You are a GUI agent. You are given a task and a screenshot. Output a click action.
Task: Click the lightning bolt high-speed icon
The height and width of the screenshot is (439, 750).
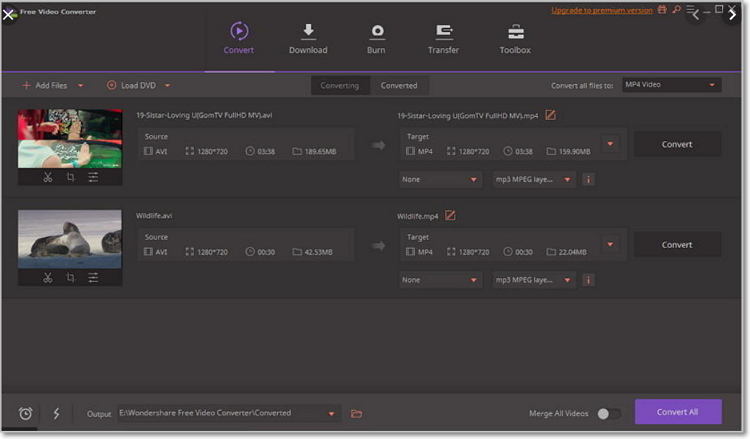[x=56, y=413]
